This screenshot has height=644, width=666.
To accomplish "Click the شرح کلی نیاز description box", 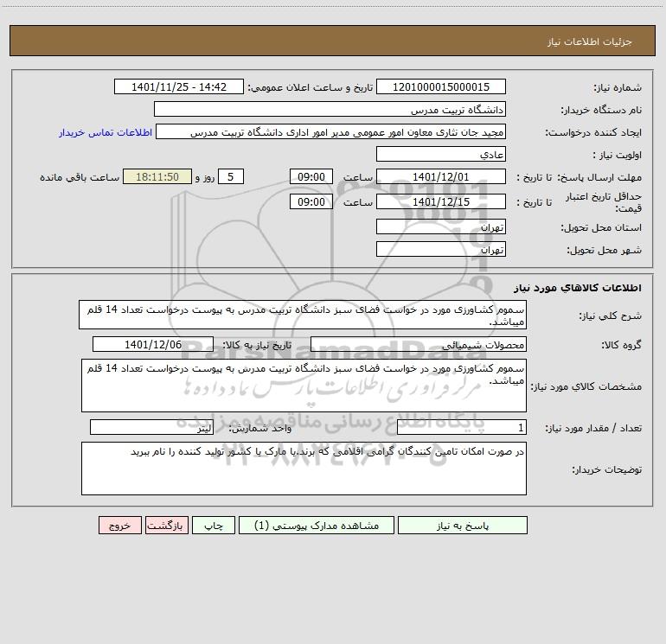I will point(303,315).
